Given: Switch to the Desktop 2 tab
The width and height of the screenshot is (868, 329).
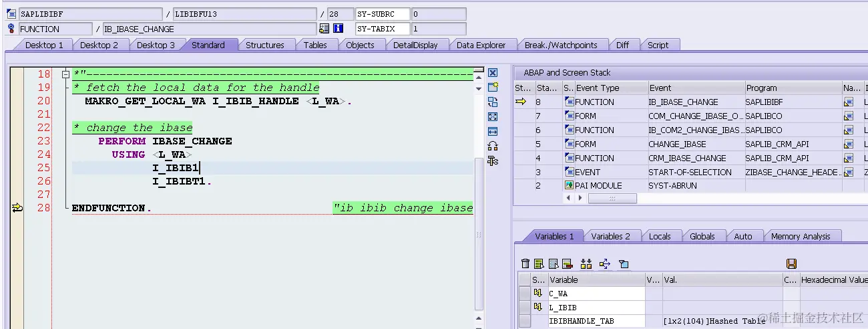Looking at the screenshot, I should pyautogui.click(x=99, y=45).
